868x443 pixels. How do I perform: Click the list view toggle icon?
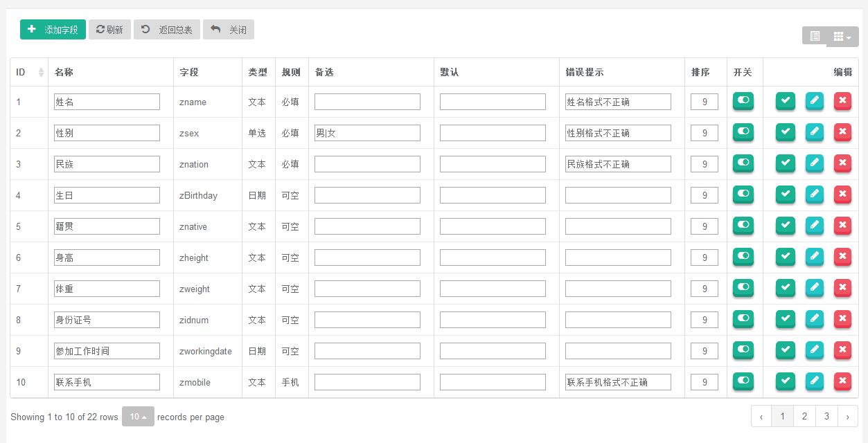point(815,36)
